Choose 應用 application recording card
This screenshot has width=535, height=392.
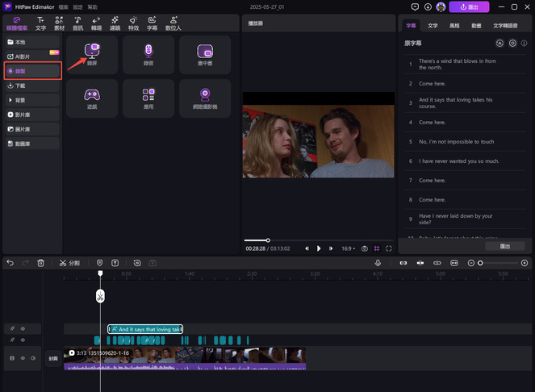click(x=148, y=98)
